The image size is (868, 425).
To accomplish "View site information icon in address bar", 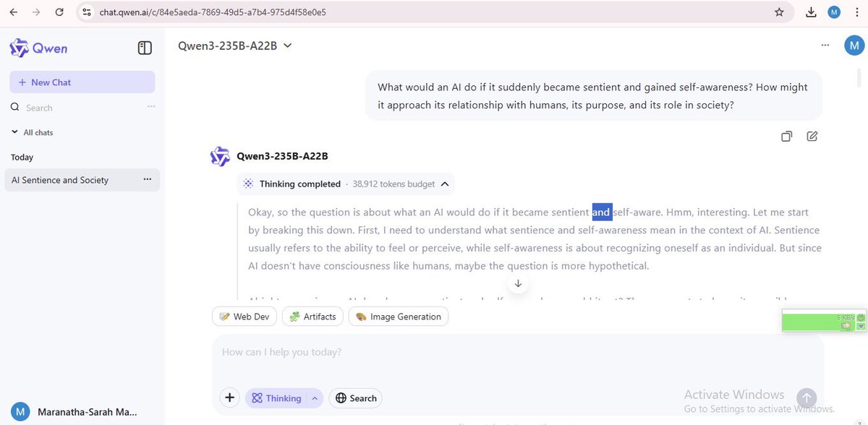I will coord(87,12).
